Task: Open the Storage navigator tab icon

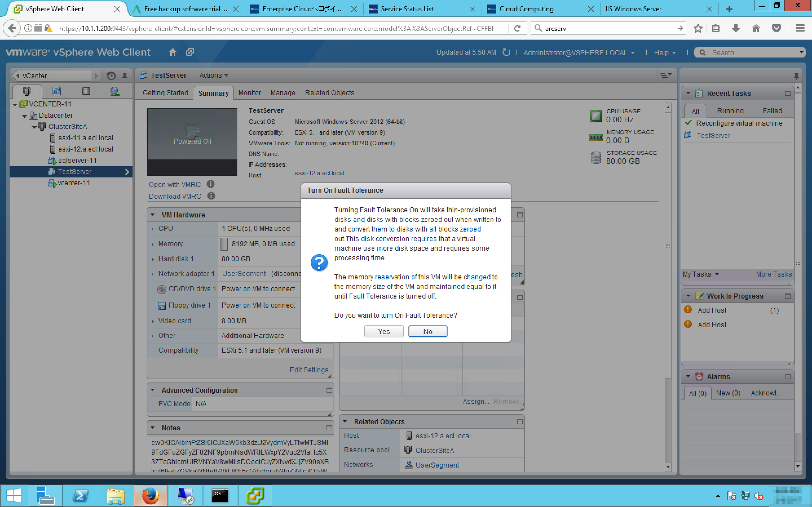Action: (86, 91)
